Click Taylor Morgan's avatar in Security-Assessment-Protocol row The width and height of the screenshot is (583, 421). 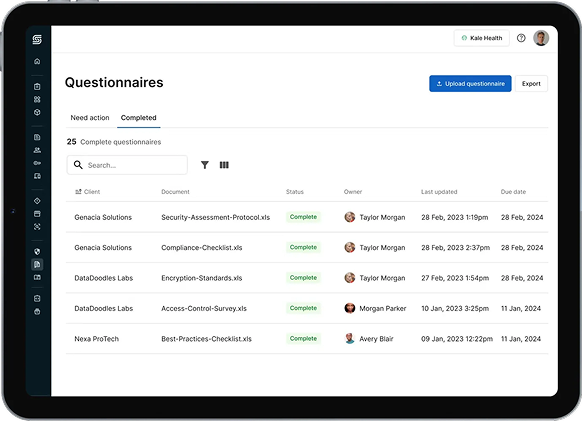350,217
